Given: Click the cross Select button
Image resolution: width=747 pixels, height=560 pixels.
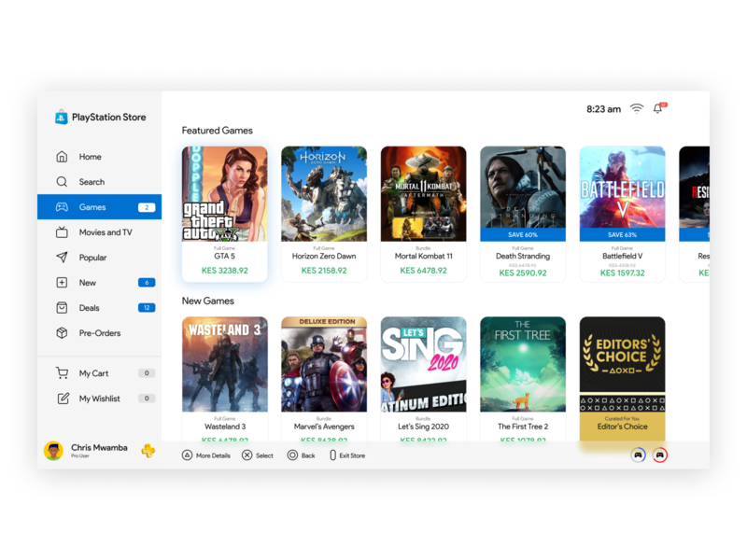Looking at the screenshot, I should point(258,455).
